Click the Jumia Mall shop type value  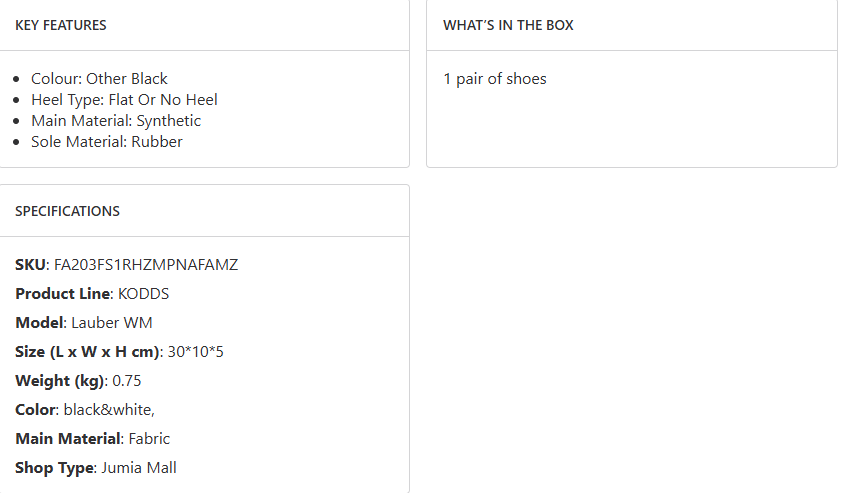[x=139, y=468]
